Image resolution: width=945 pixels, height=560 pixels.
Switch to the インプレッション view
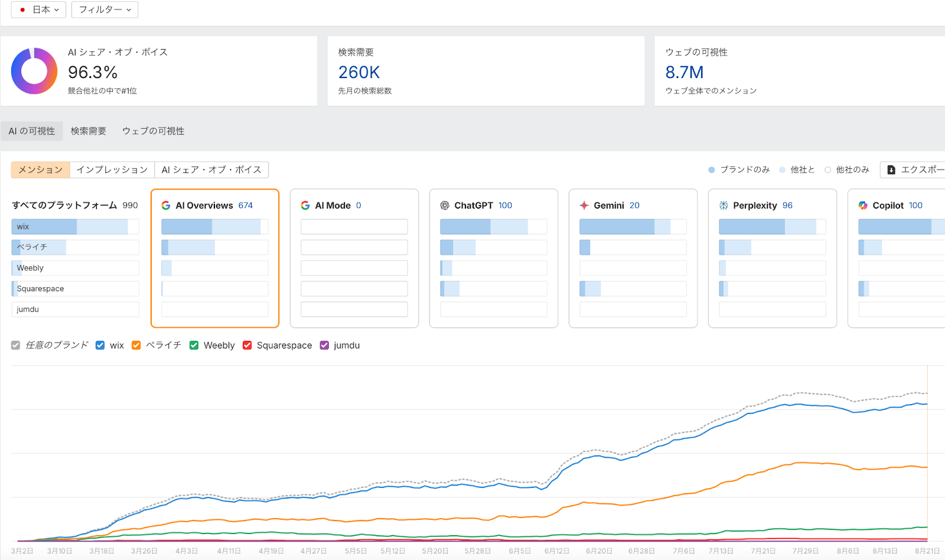pos(112,170)
